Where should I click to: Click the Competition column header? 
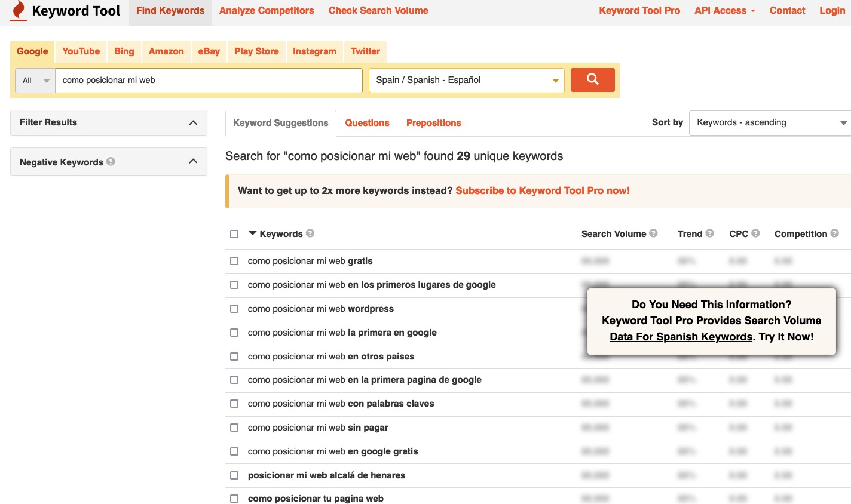tap(801, 234)
